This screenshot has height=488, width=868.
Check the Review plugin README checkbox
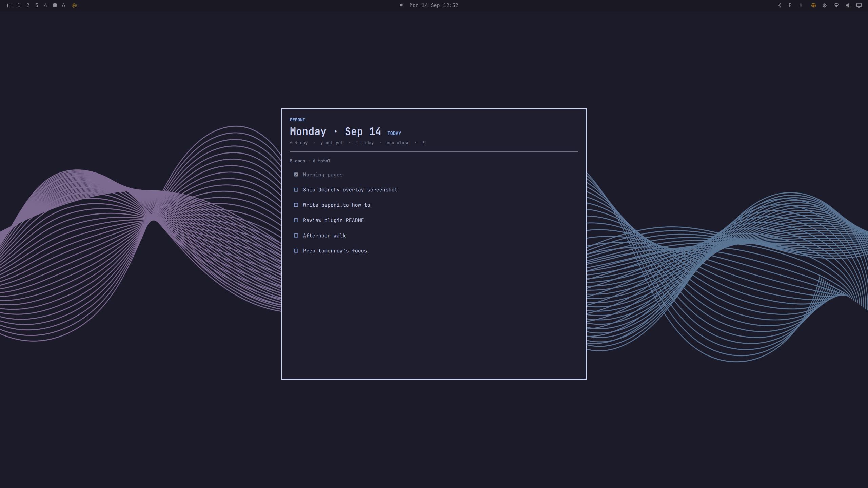pyautogui.click(x=296, y=220)
